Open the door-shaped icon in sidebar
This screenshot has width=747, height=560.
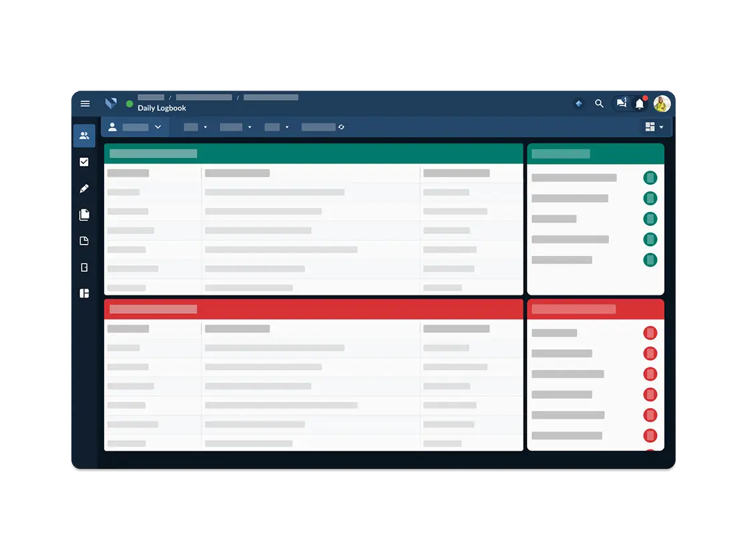[84, 267]
